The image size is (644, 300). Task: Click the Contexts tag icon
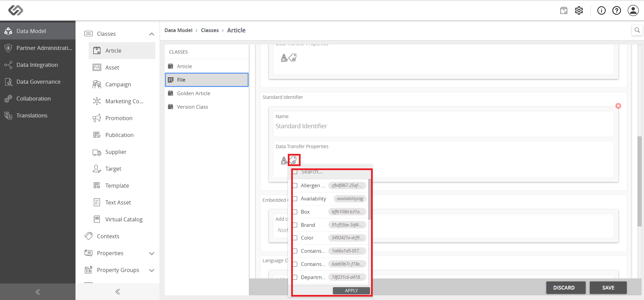[x=89, y=236]
